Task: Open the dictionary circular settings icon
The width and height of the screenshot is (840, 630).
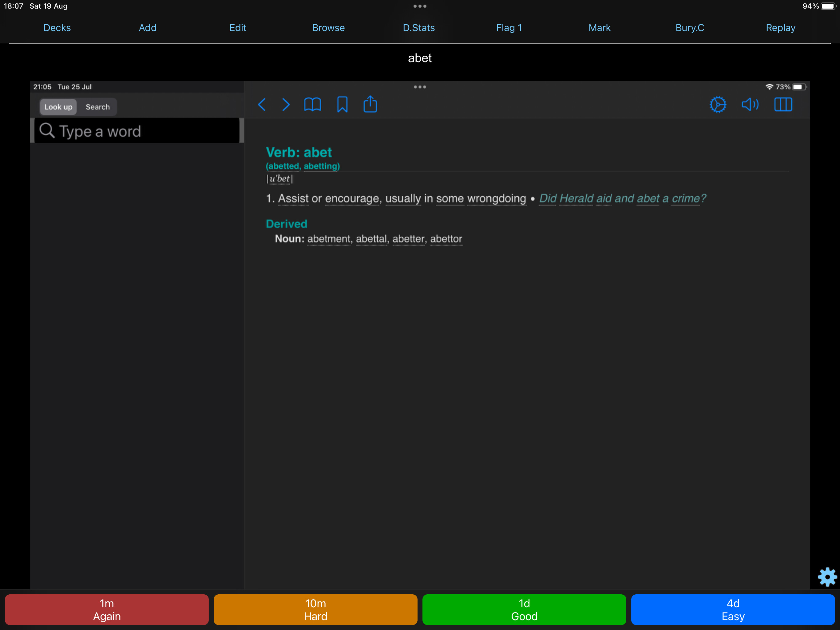Action: click(718, 105)
